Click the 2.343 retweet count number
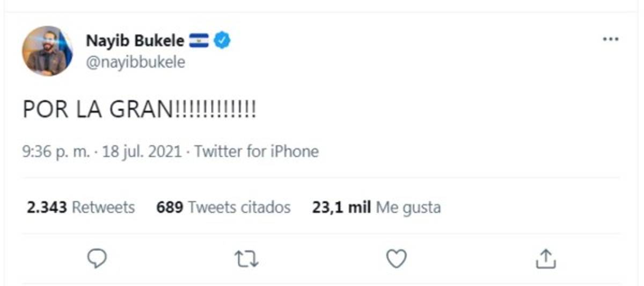Image resolution: width=644 pixels, height=286 pixels. coord(46,208)
